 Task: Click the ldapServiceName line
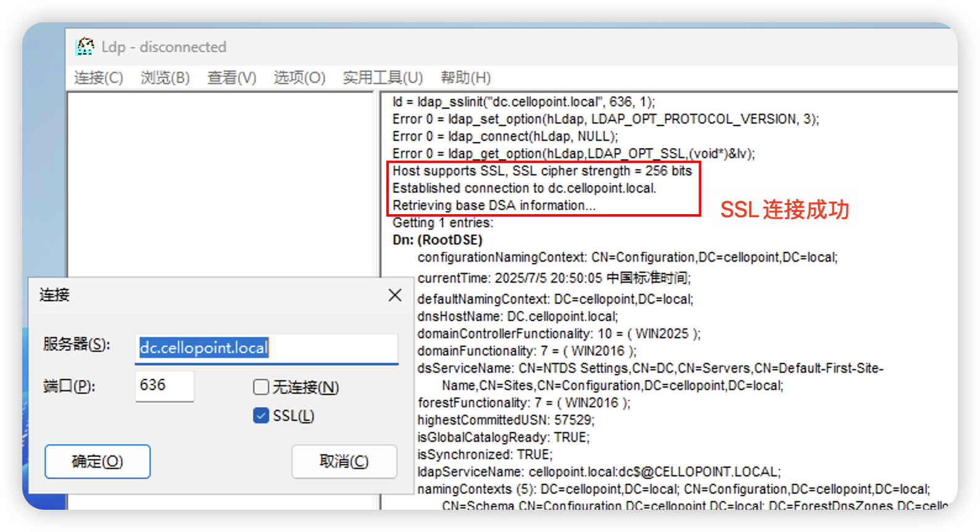pos(599,472)
